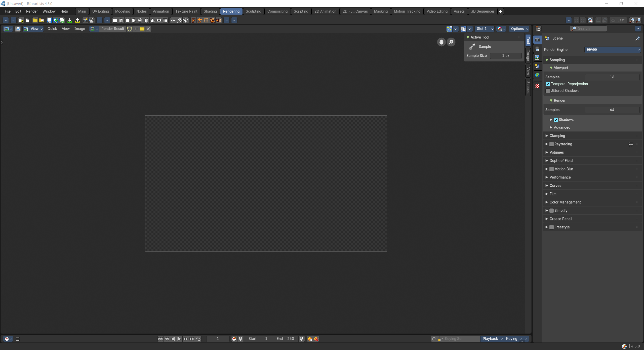Open the Playback dropdown in timeline
644x350 pixels.
coord(492,339)
